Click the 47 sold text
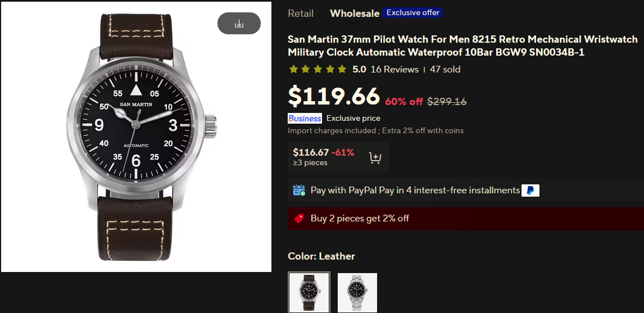This screenshot has width=644, height=313. (445, 70)
